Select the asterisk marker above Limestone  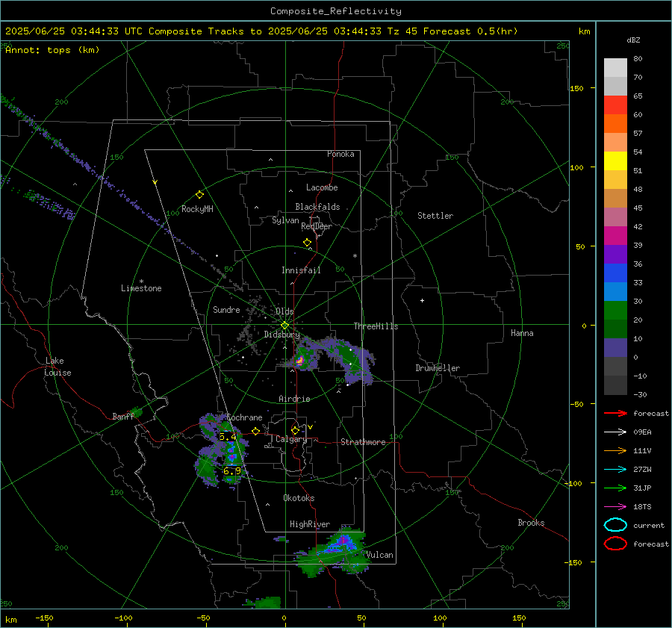(141, 282)
